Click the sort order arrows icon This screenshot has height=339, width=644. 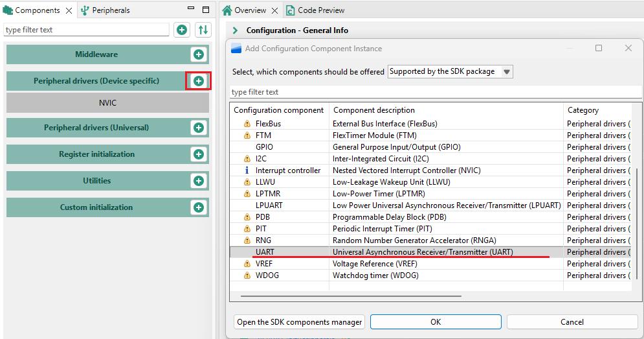click(x=203, y=30)
